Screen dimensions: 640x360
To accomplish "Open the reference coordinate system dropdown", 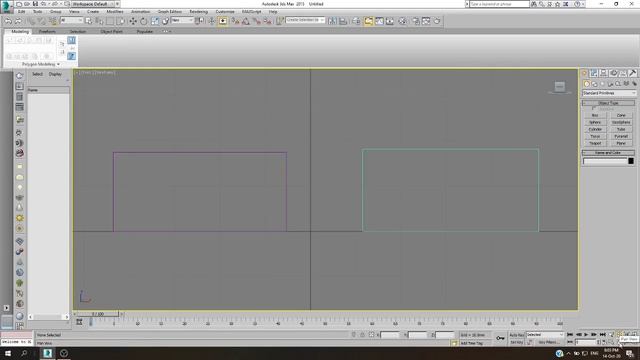I will coord(182,20).
